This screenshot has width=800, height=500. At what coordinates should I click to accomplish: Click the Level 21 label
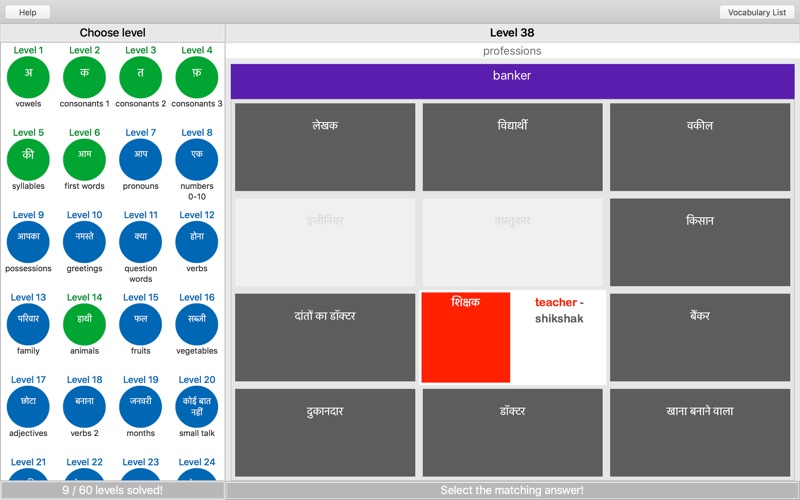tap(28, 462)
